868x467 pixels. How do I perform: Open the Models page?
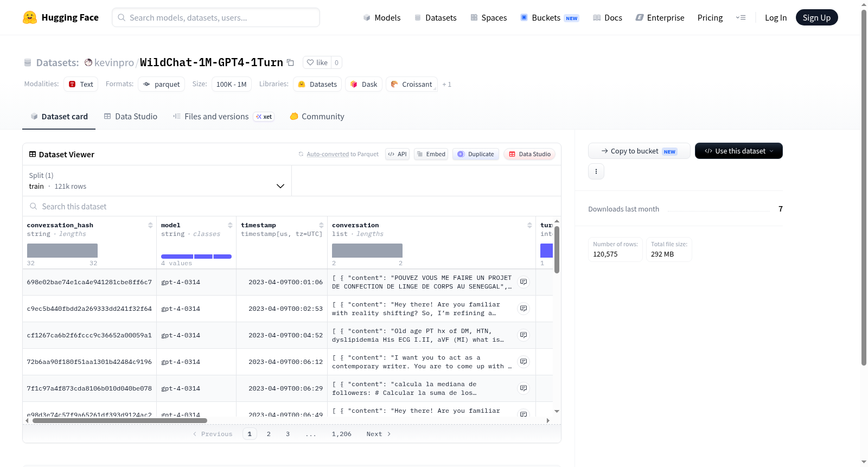click(382, 17)
